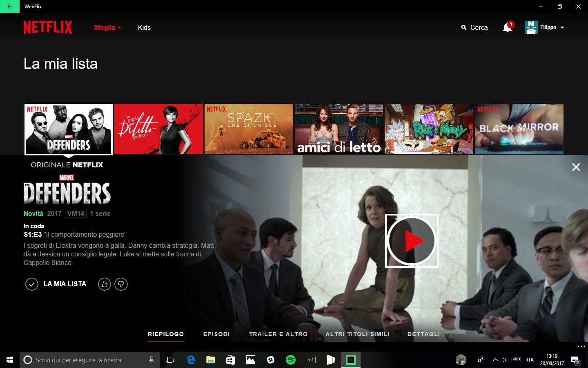Open Photos app from taskbar

(x=251, y=360)
